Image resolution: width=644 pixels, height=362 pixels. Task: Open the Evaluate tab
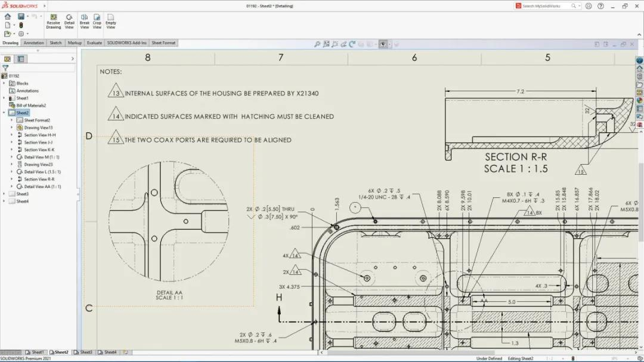(94, 42)
